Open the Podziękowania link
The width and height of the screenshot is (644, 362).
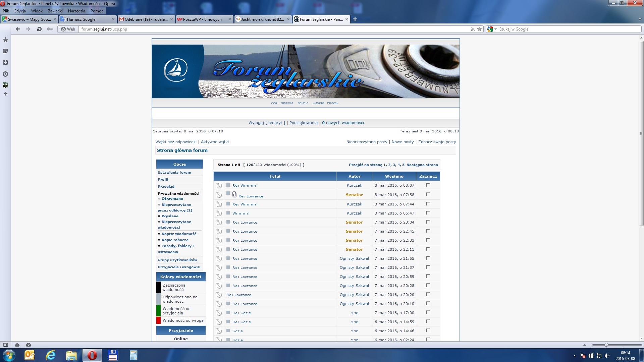click(303, 123)
